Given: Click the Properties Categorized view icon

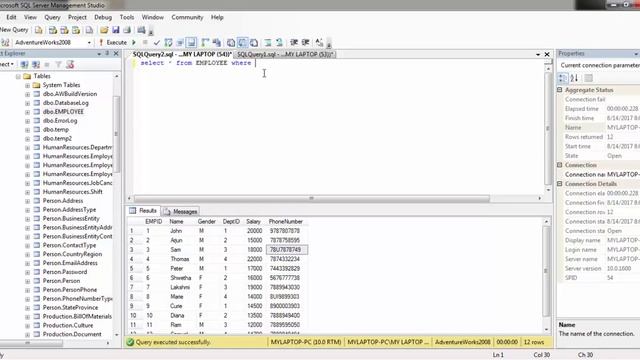Looking at the screenshot, I should (x=563, y=78).
